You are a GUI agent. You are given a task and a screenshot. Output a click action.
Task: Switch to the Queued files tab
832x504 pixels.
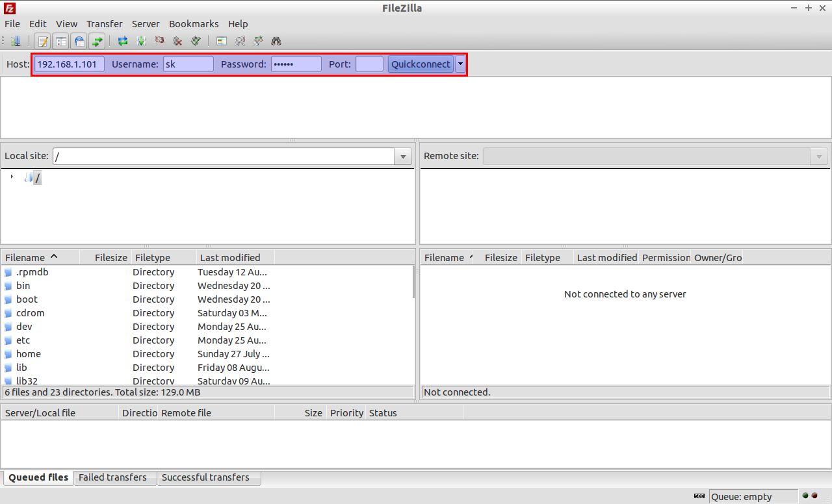(38, 477)
